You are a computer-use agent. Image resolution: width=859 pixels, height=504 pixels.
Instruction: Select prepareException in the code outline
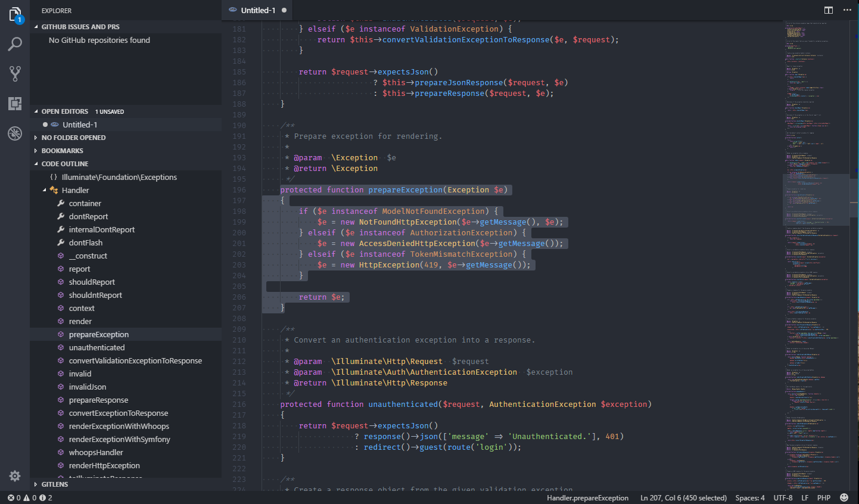(126, 334)
